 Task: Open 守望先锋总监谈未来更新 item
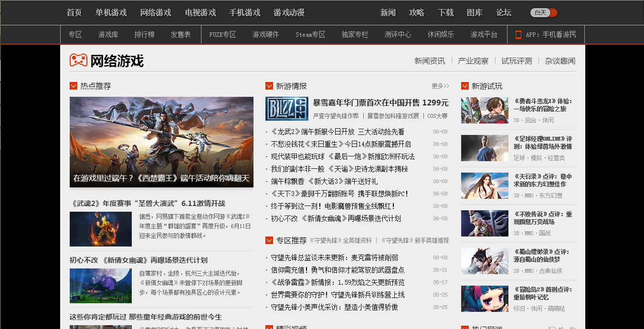coord(334,257)
